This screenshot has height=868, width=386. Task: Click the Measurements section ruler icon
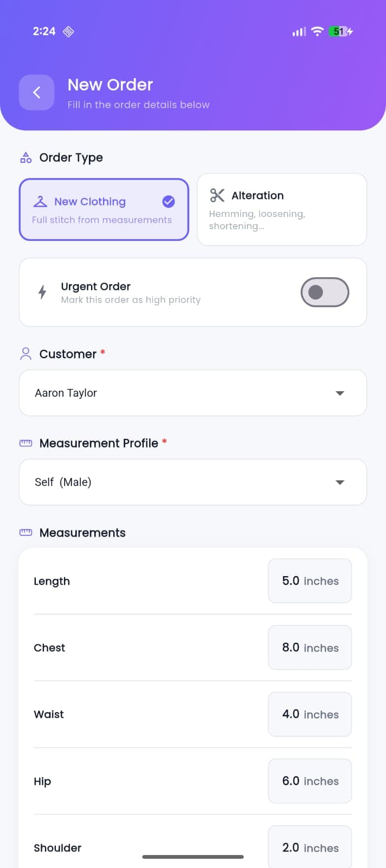pyautogui.click(x=25, y=533)
